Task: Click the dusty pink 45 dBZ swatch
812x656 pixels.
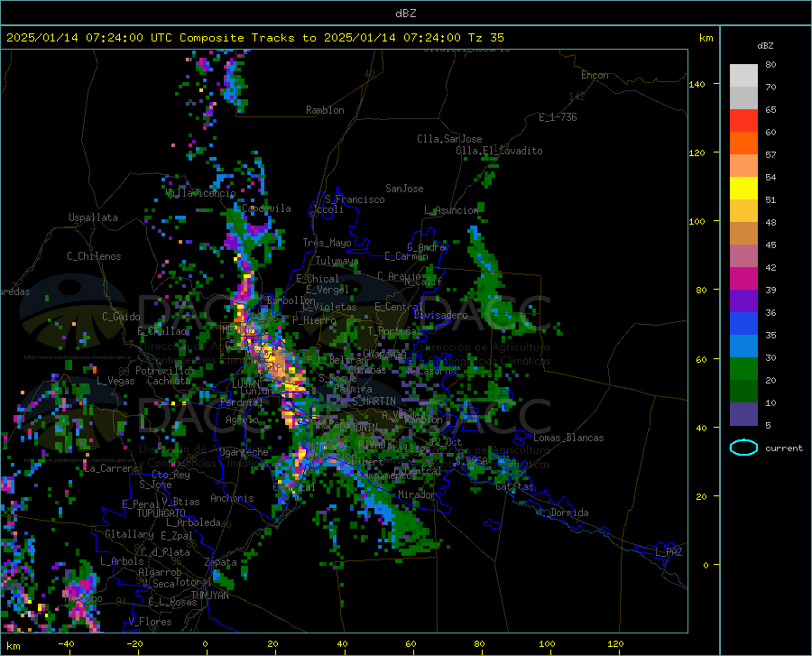Action: [743, 255]
